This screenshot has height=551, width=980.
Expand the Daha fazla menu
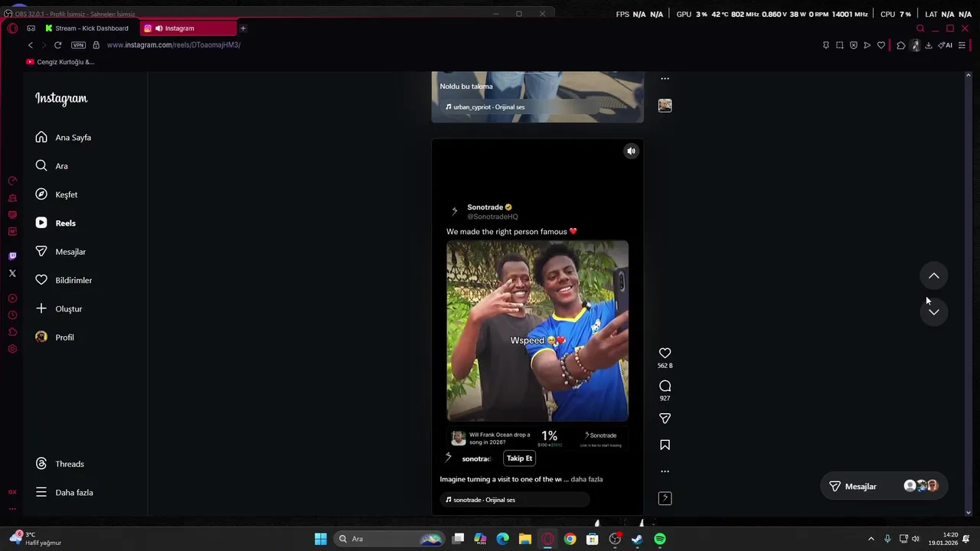64,493
